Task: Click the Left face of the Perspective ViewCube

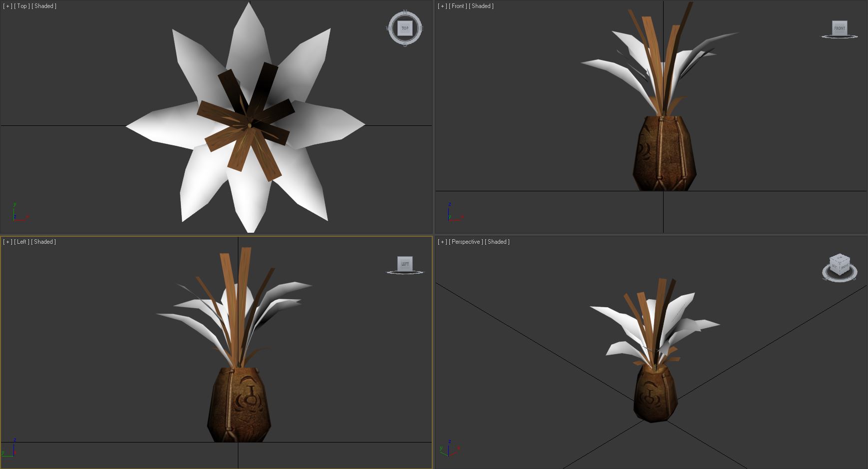Action: 835,266
